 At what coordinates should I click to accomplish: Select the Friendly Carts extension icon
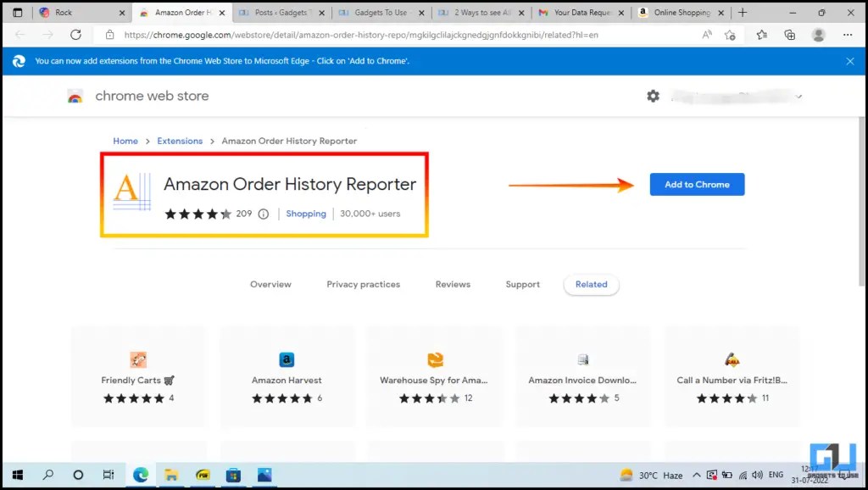pos(138,359)
